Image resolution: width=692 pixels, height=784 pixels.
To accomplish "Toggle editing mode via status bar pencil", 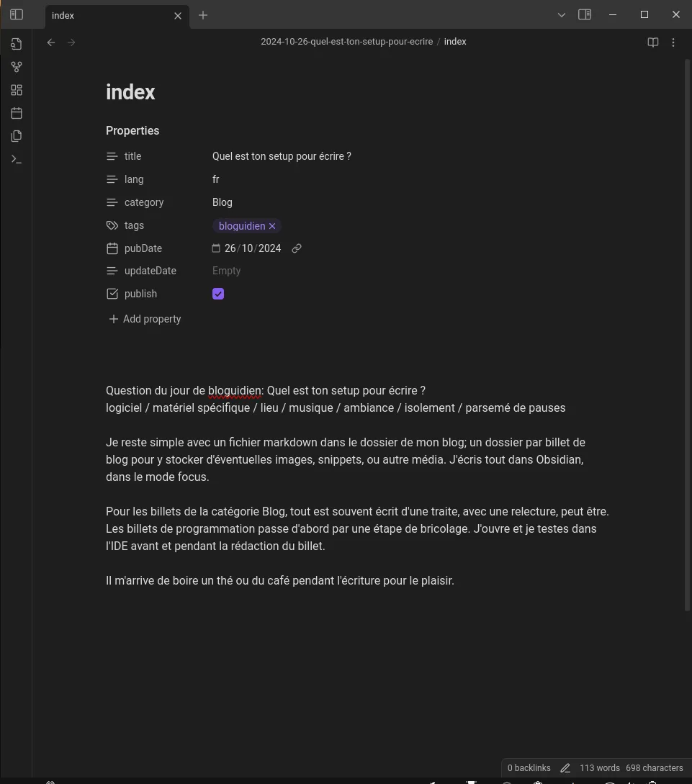I will pos(565,768).
